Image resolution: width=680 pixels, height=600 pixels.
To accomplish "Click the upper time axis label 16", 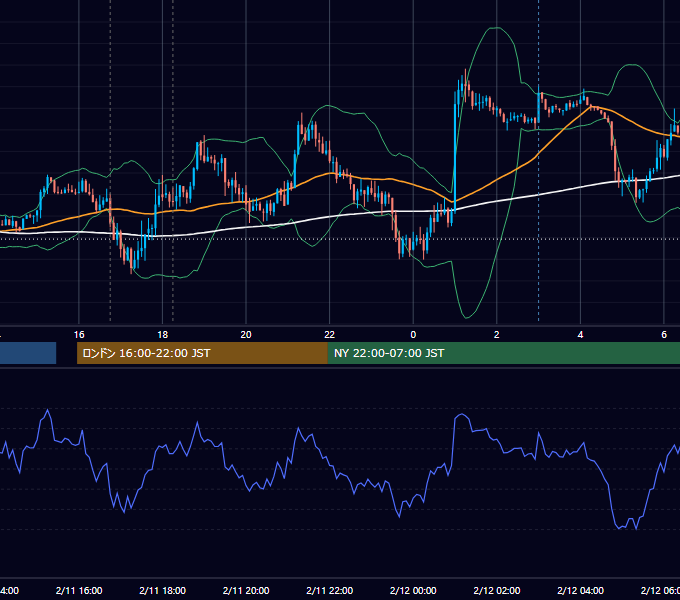I will 79,335.
